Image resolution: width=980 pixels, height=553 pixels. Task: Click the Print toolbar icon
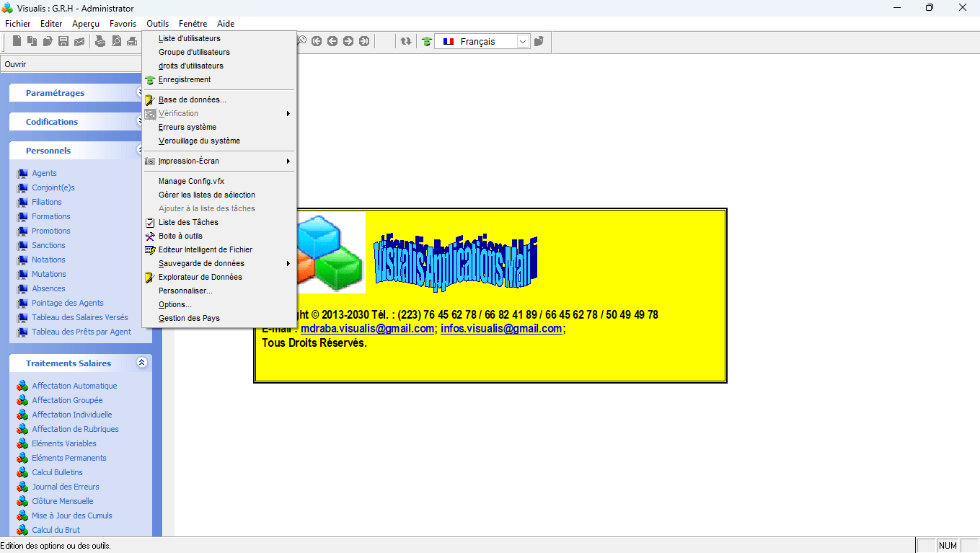tap(101, 41)
